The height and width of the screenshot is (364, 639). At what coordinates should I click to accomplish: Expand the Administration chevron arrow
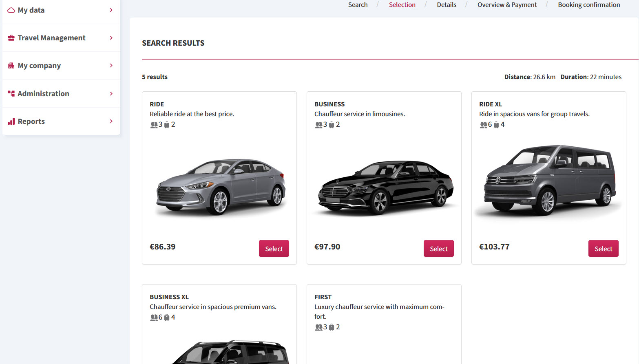[x=111, y=93]
